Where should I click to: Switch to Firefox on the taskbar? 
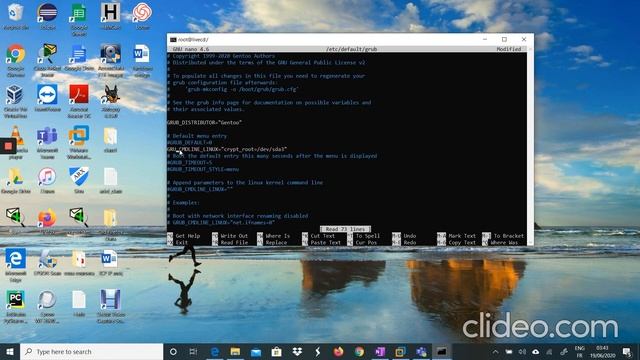[338, 352]
